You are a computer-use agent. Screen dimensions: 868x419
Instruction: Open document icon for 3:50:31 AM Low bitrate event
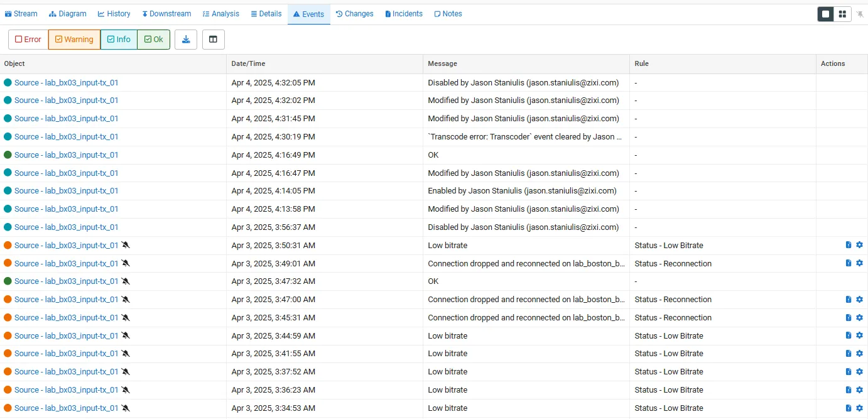coord(849,246)
